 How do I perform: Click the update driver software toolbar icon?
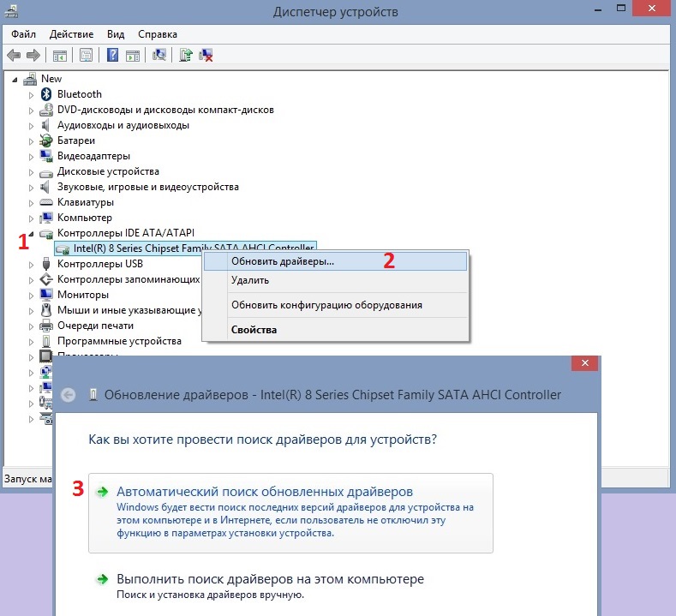[x=186, y=55]
